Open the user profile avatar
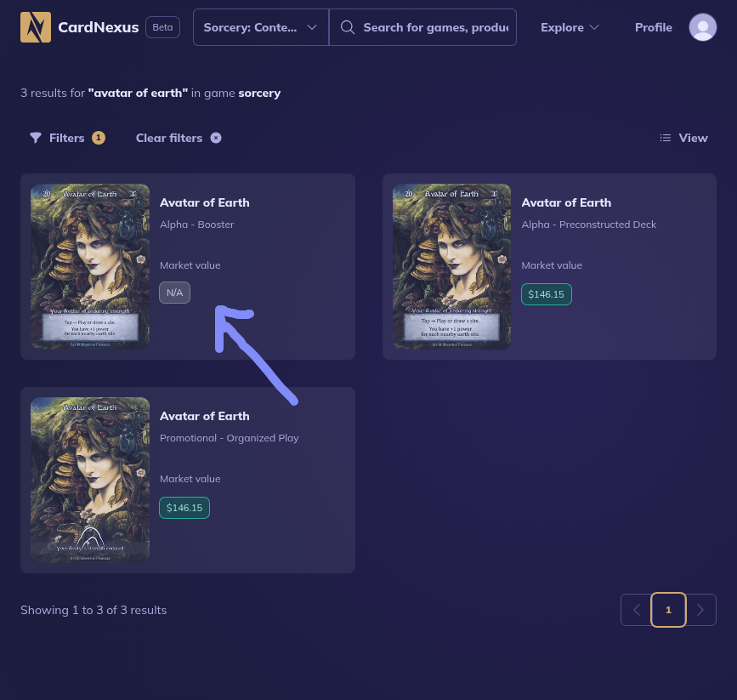 702,27
